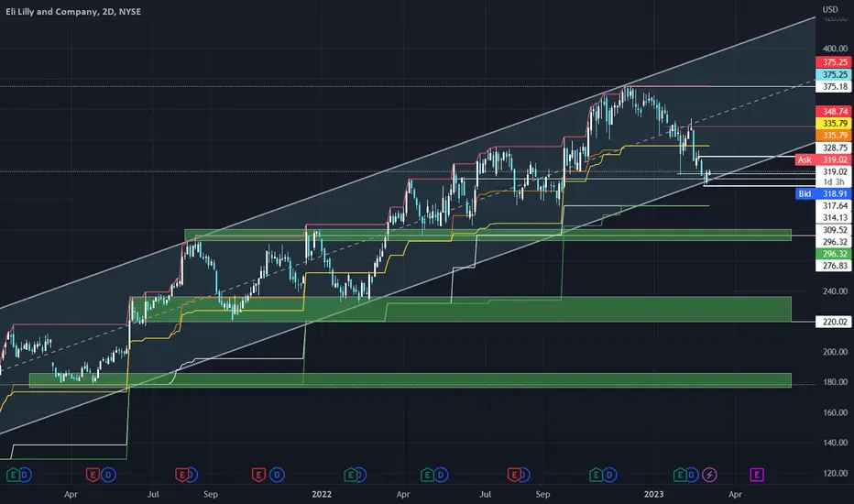854x504 pixels.
Task: Select the green 296.32 price label
Action: click(x=833, y=254)
